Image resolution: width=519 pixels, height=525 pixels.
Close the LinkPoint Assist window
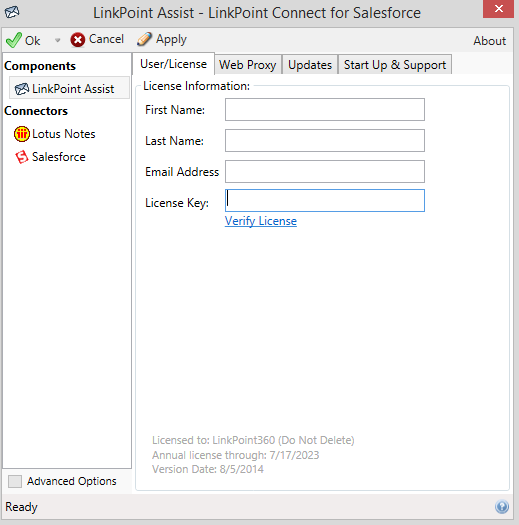498,9
